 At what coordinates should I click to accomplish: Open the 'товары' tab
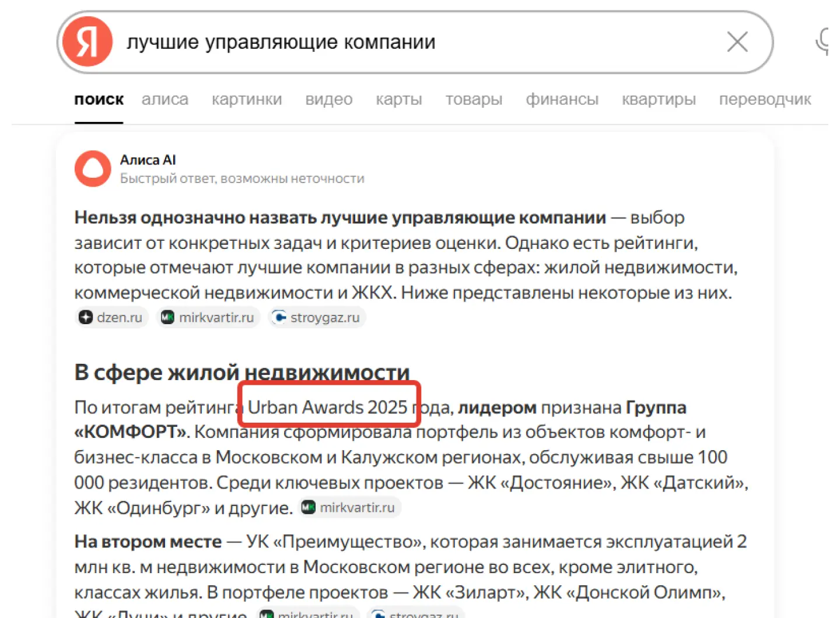[x=474, y=100]
